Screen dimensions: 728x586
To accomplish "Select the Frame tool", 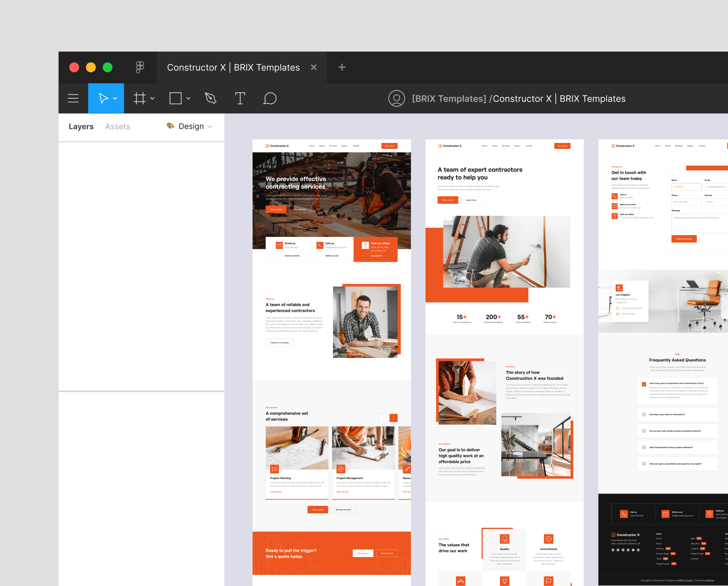I will pos(139,98).
